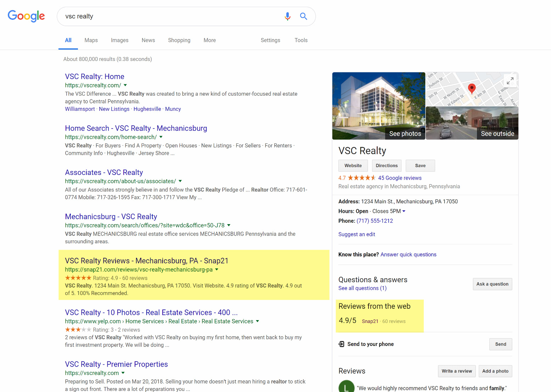Click the reviewer avatar letter L
This screenshot has width=551, height=392.
coord(347,386)
